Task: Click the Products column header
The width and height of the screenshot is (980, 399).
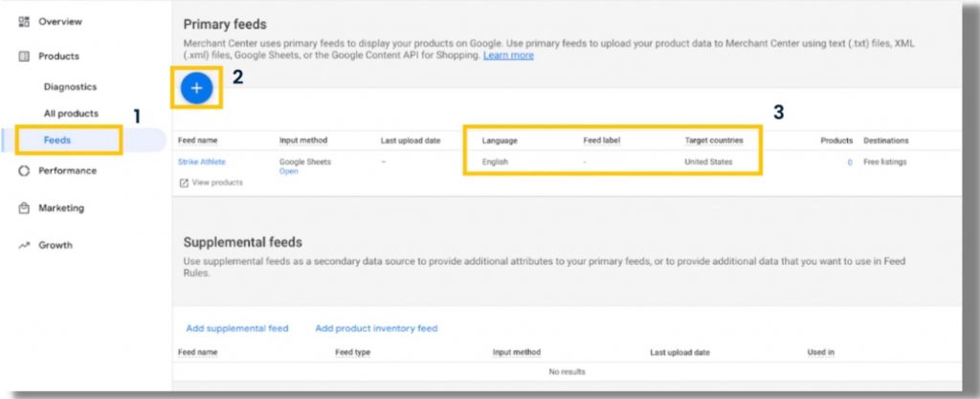Action: 836,141
